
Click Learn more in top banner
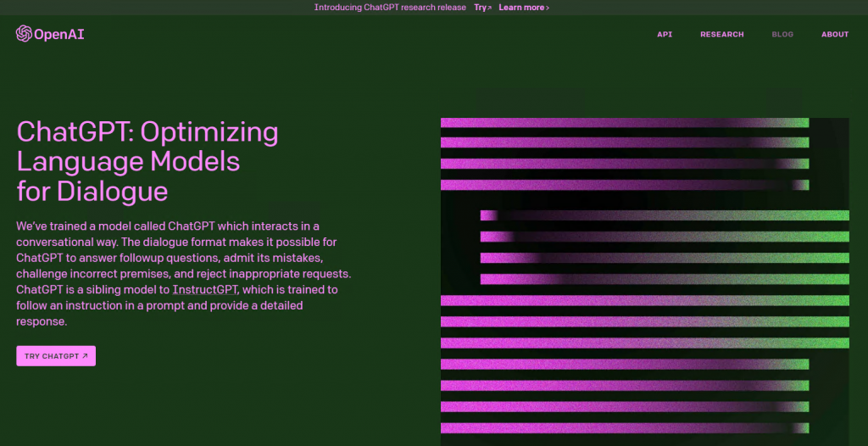[524, 8]
